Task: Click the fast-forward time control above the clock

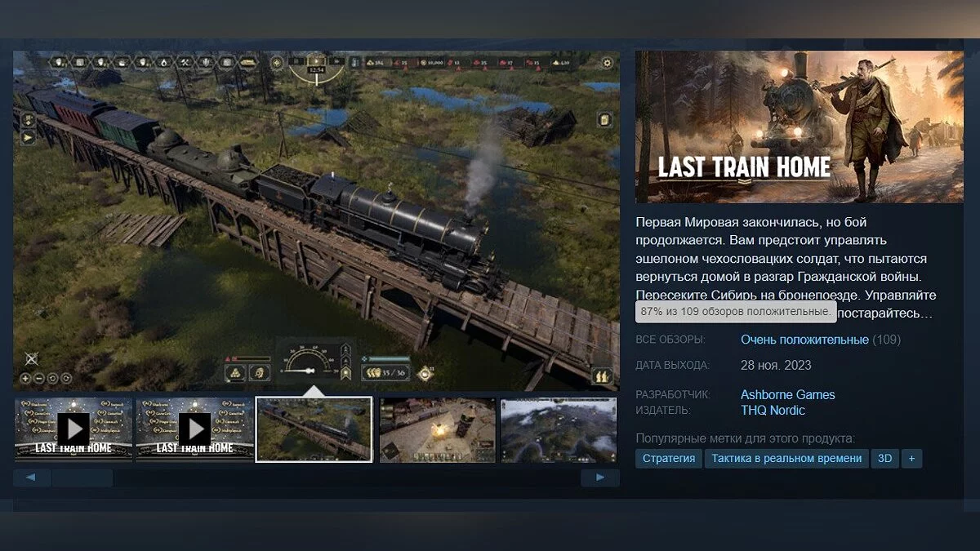Action: (336, 61)
